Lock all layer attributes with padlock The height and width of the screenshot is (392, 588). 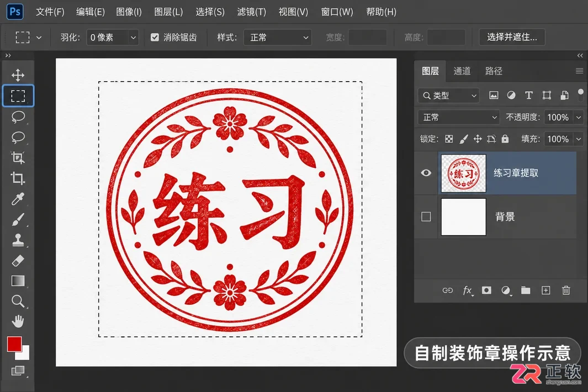(x=505, y=139)
